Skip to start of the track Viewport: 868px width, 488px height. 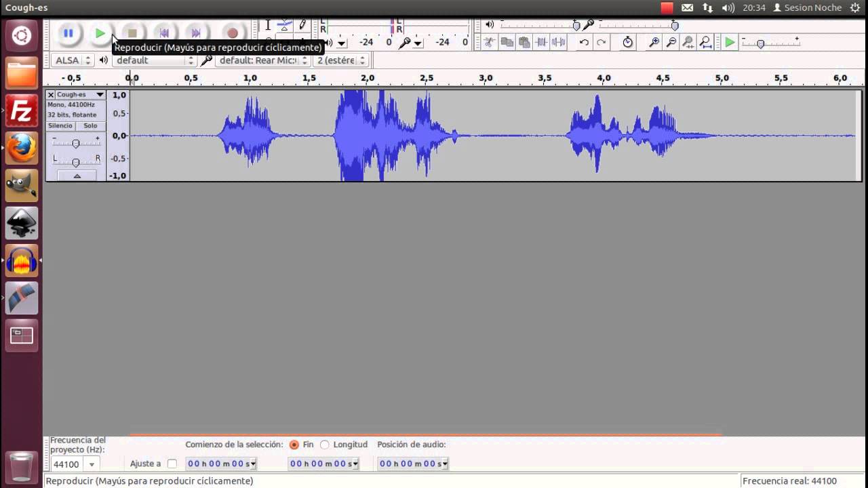coord(164,33)
